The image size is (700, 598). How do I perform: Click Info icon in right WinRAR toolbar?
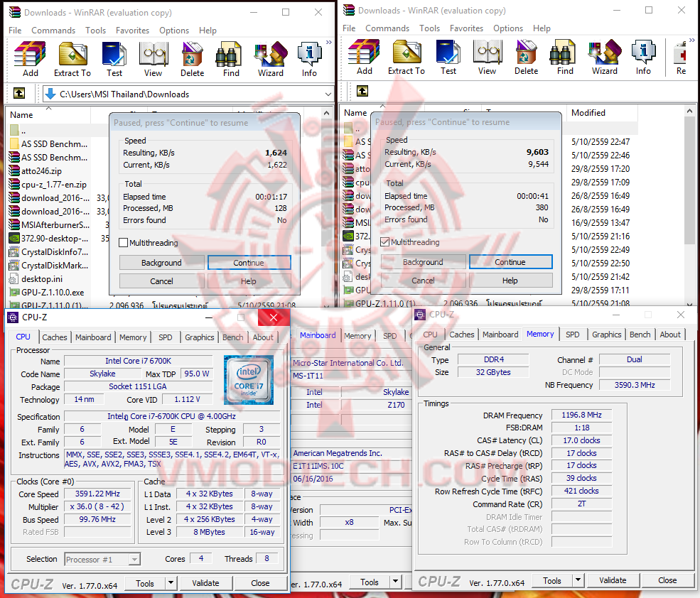(x=643, y=53)
